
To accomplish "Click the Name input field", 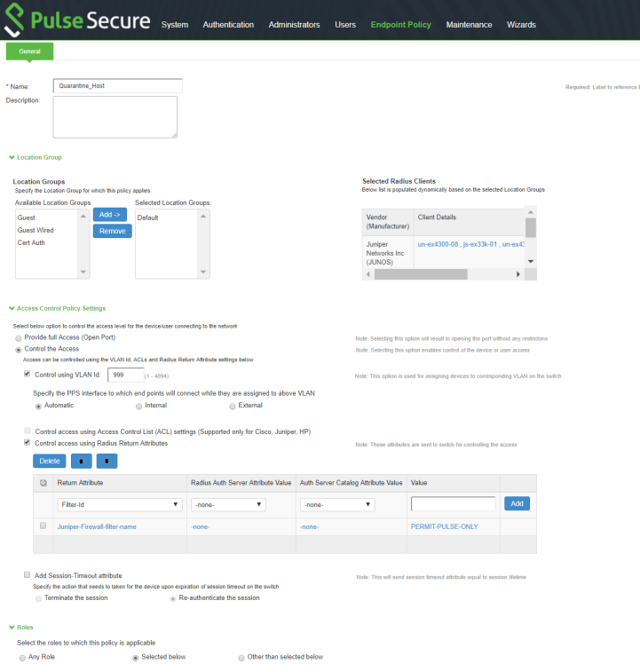I will point(118,86).
